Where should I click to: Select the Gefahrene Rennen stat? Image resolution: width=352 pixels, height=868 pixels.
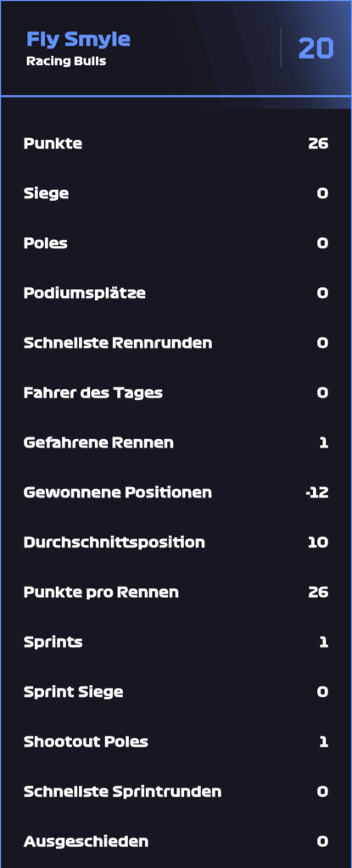point(176,442)
